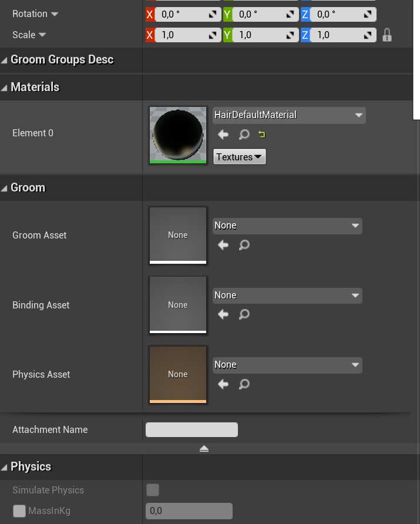Click Physics Asset browse magnifier icon
The width and height of the screenshot is (420, 524).
(244, 384)
